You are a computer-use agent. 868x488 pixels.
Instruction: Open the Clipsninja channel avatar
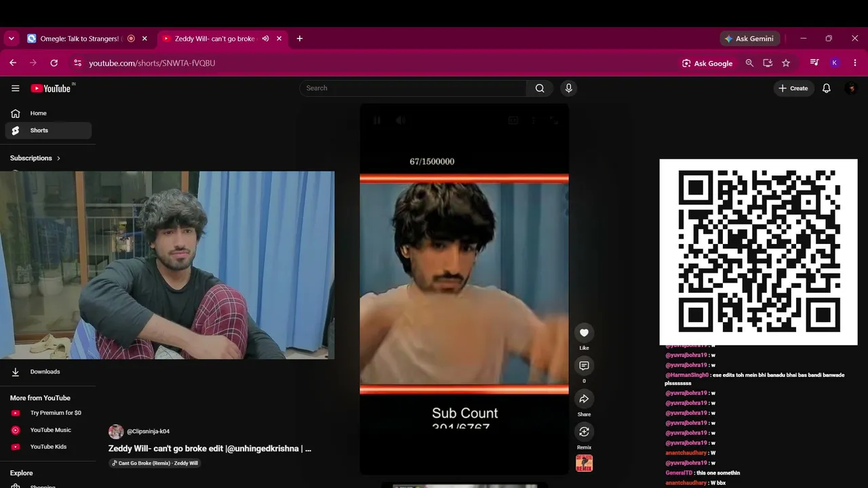pos(116,432)
